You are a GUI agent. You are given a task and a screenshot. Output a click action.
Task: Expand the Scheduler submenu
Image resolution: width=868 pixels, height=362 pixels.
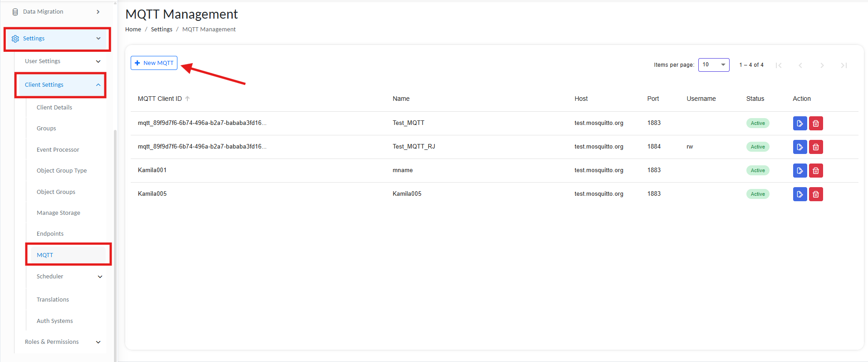point(100,277)
